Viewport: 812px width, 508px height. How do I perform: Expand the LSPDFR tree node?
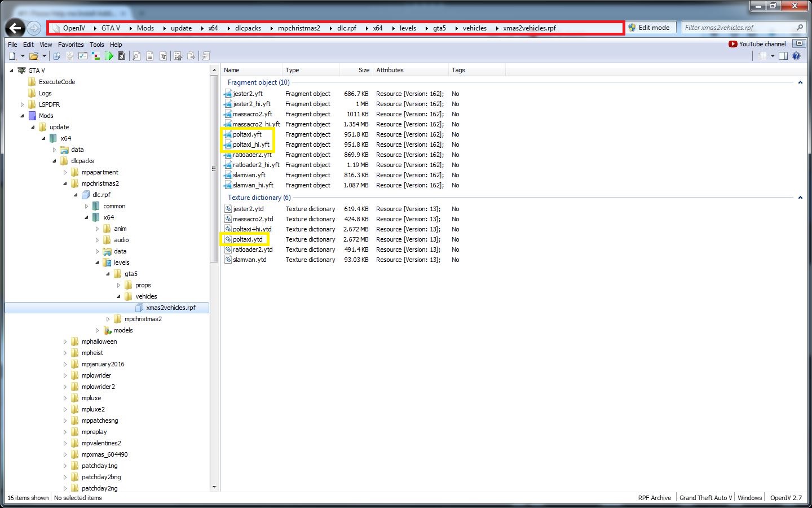tap(23, 104)
